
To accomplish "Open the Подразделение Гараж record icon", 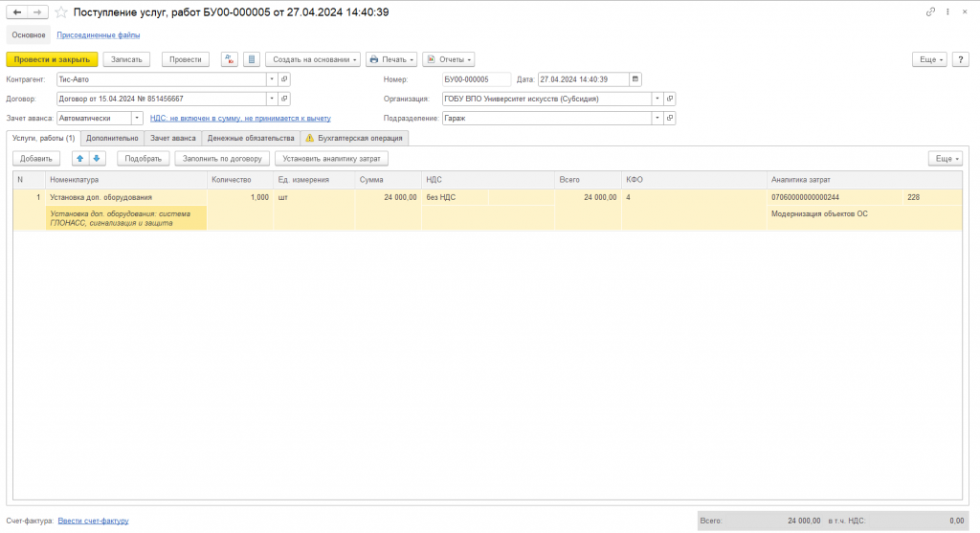I will click(x=670, y=118).
